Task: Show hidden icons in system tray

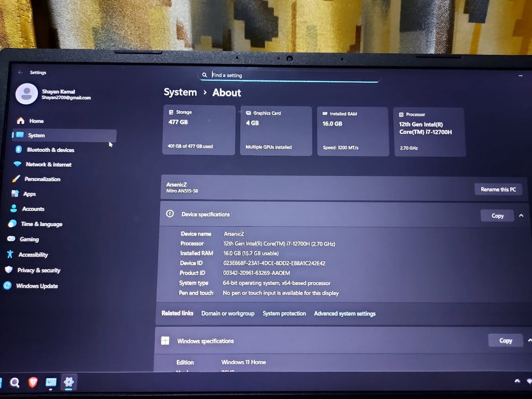Action: pos(517,381)
